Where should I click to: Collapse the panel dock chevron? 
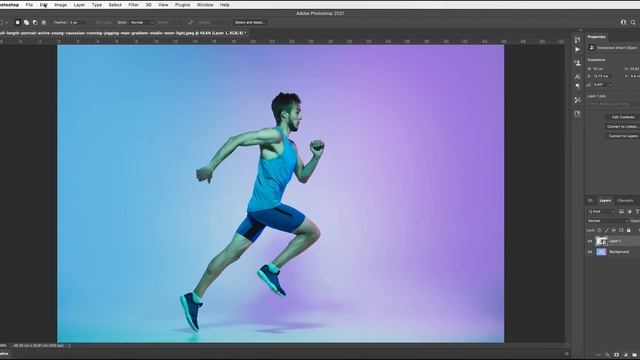coord(580,30)
